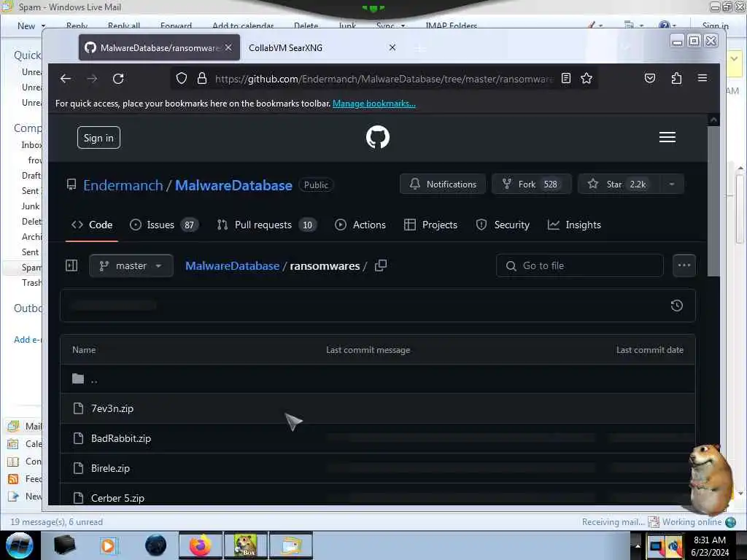
Task: Close the MalwareDatabase browser tab
Action: [x=228, y=47]
